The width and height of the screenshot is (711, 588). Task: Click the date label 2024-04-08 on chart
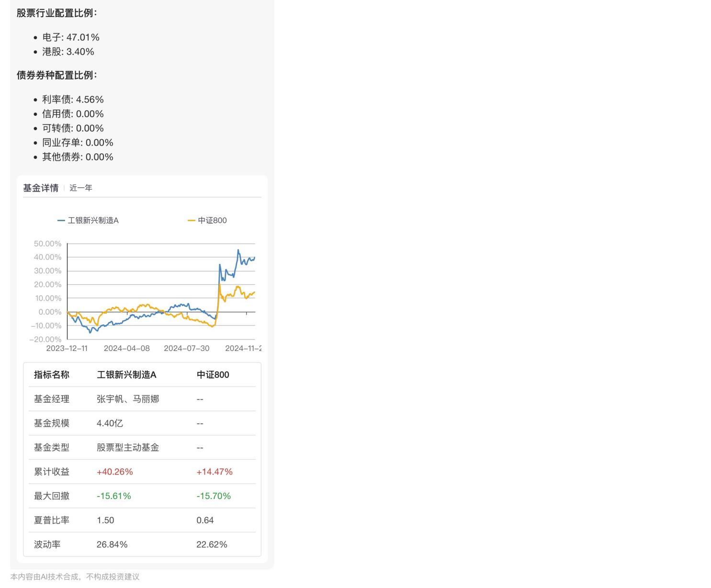click(126, 348)
